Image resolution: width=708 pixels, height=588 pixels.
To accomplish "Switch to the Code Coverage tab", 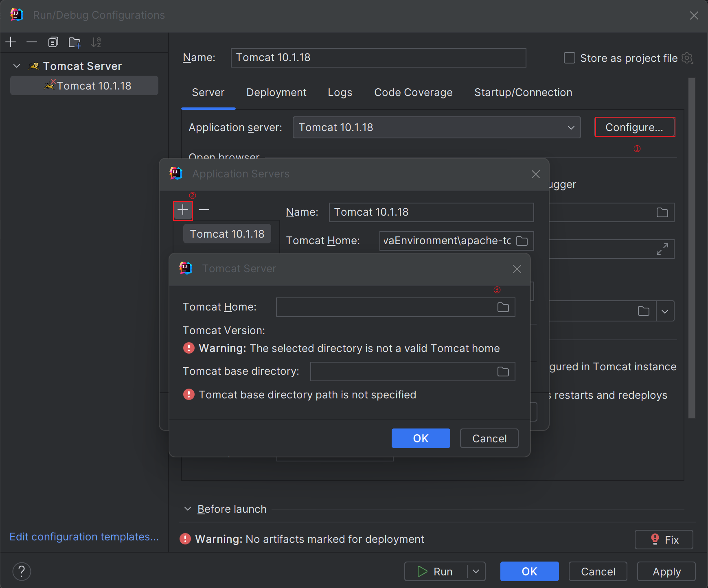I will 413,92.
